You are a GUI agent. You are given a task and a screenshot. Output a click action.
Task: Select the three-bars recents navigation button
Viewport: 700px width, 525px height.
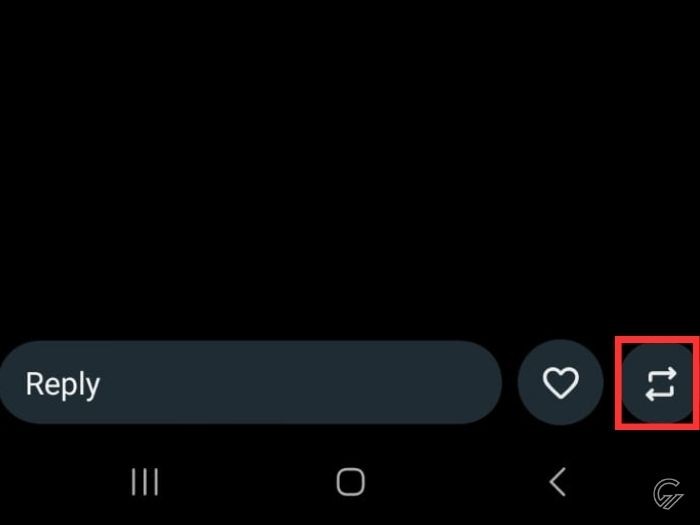145,482
